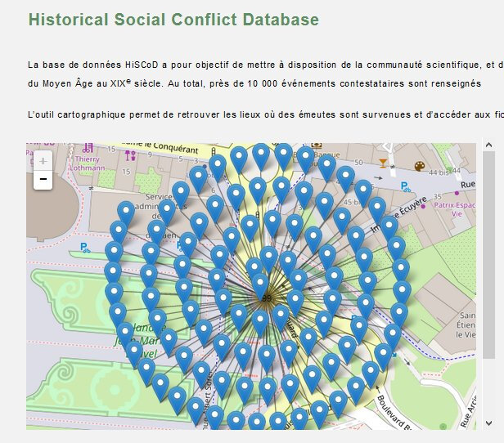Click the Boulevard street label at bottom right
The height and width of the screenshot is (443, 504).
[394, 412]
